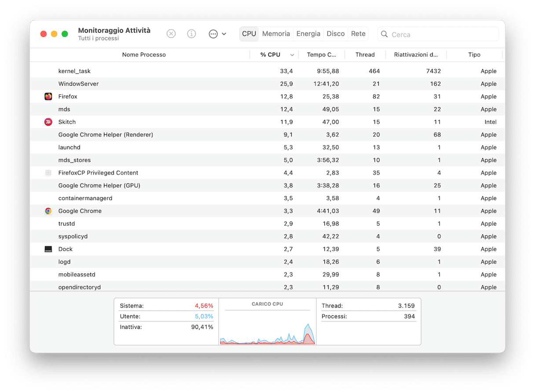Click the Tutti i processi subtitle
Image resolution: width=535 pixels, height=392 pixels.
pos(99,39)
